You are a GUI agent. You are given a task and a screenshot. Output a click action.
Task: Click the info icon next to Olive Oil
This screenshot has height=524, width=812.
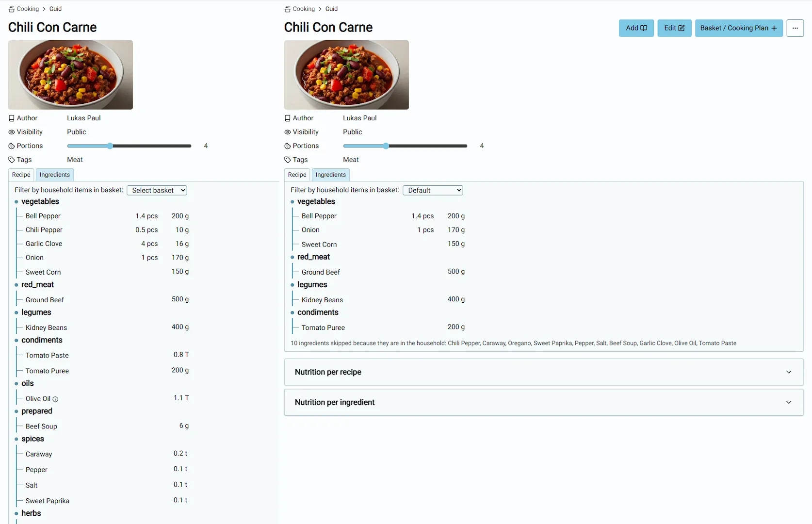[x=55, y=399]
